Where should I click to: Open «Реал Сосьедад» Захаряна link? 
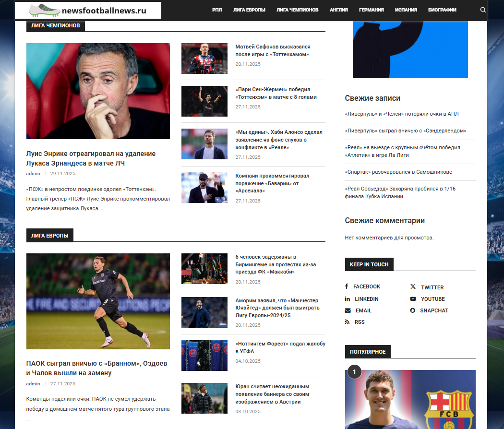[x=400, y=192]
